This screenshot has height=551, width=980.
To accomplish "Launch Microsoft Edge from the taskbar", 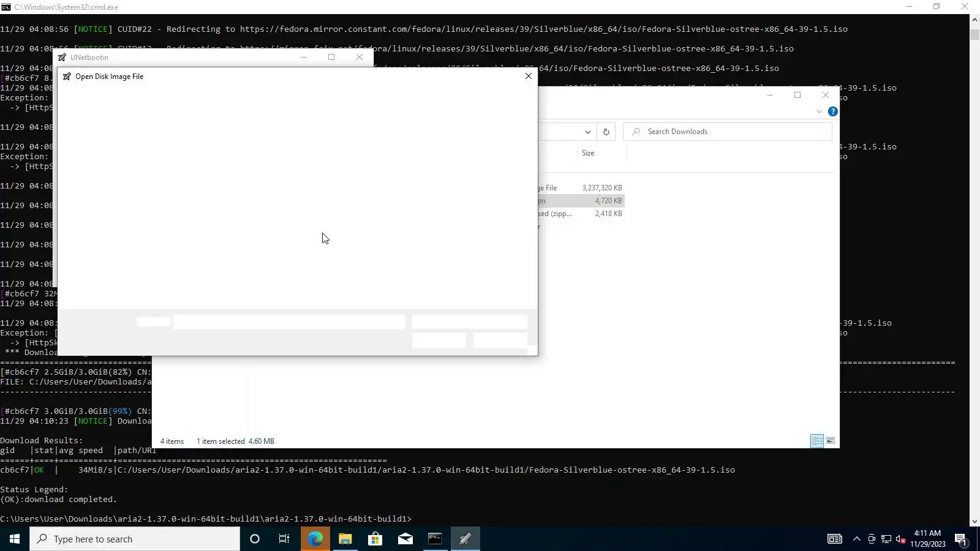I will pyautogui.click(x=315, y=539).
